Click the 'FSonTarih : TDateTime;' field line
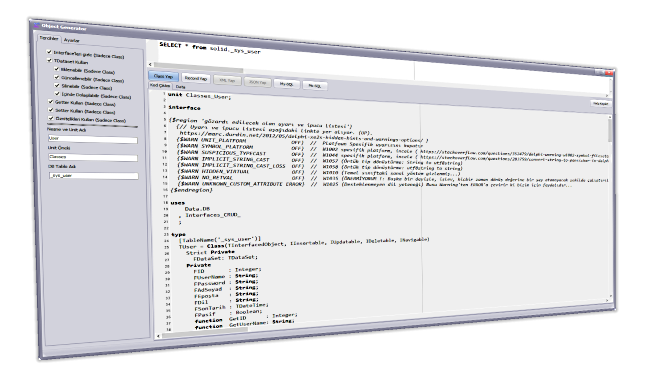This screenshot has width=645, height=380. click(232, 306)
